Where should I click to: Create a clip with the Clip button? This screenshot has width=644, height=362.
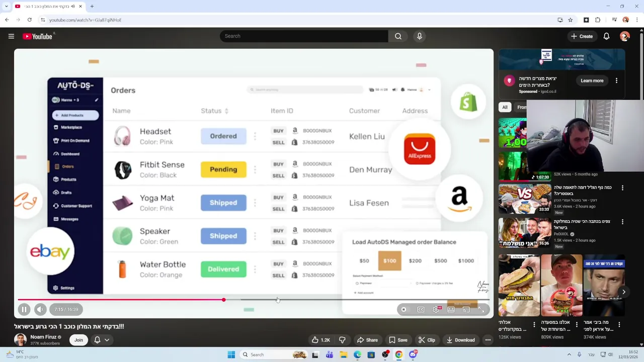pos(427,340)
